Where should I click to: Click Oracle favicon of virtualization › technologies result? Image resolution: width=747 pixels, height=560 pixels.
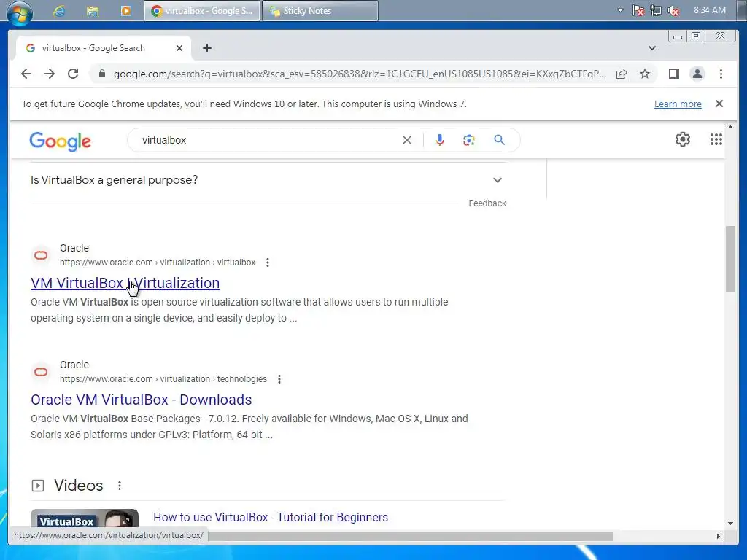(41, 372)
